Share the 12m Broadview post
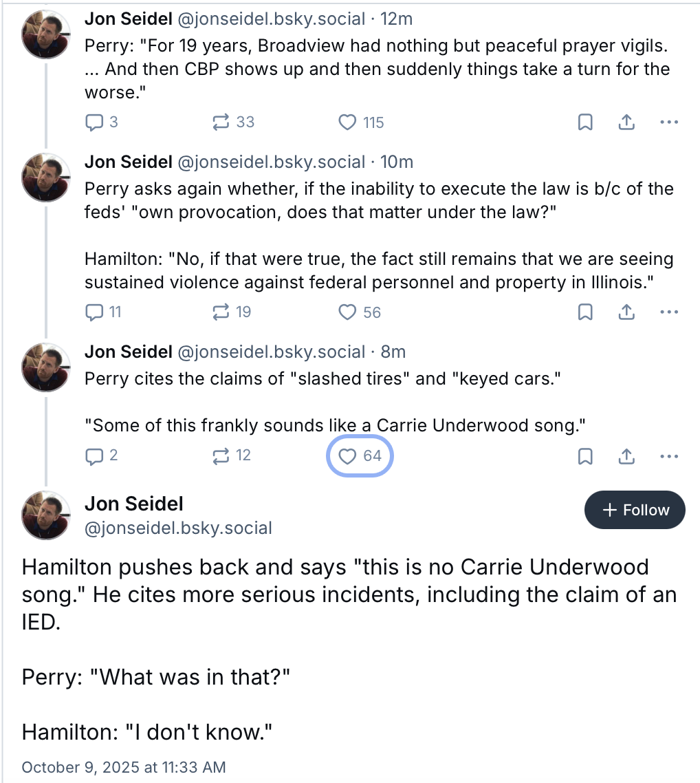 pyautogui.click(x=626, y=122)
